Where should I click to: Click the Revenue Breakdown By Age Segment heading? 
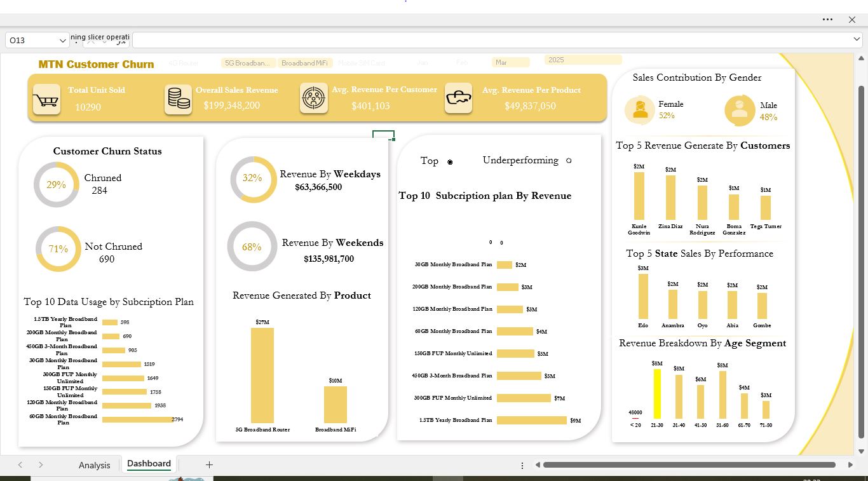coord(703,343)
